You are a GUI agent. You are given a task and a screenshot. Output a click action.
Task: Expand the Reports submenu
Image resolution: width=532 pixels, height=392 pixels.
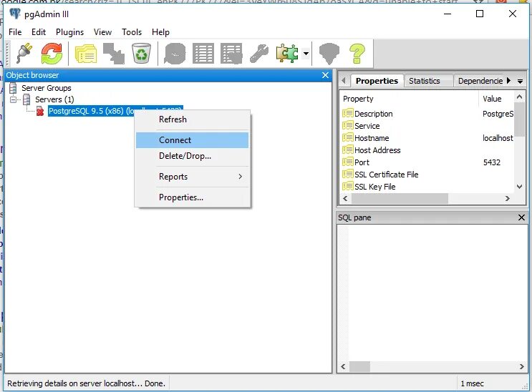192,177
